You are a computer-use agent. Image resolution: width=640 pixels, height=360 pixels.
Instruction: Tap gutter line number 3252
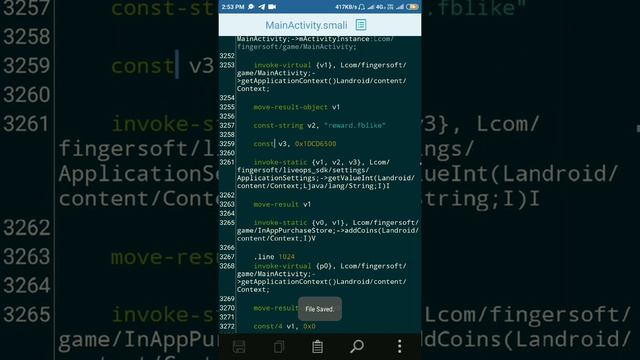pyautogui.click(x=227, y=56)
